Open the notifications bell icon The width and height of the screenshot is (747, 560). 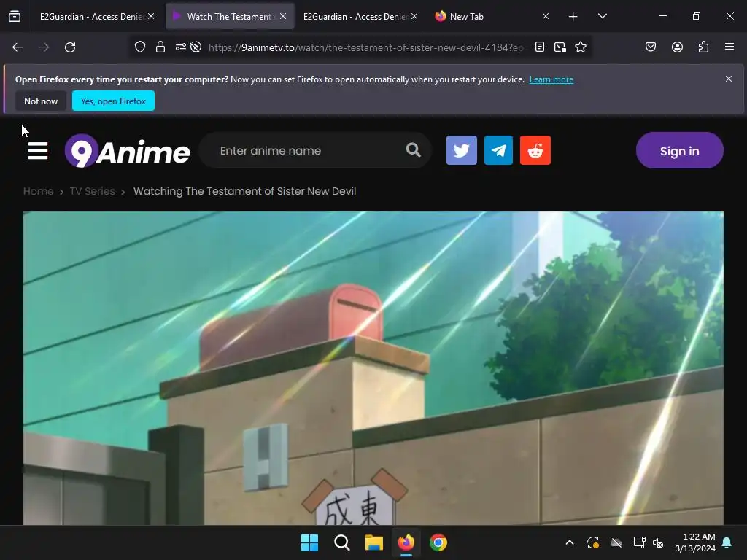(x=727, y=542)
